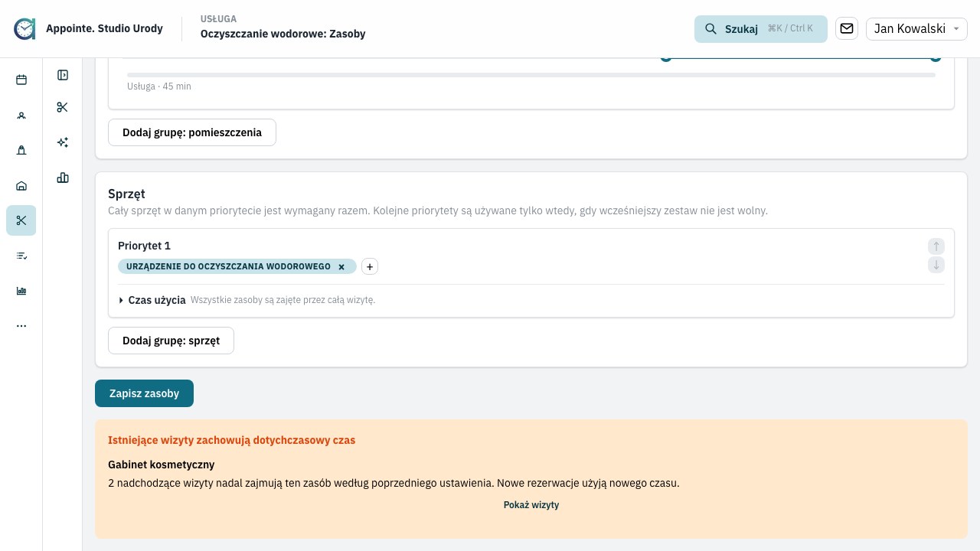Open the mail envelope icon
This screenshot has width=980, height=551.
tap(847, 28)
